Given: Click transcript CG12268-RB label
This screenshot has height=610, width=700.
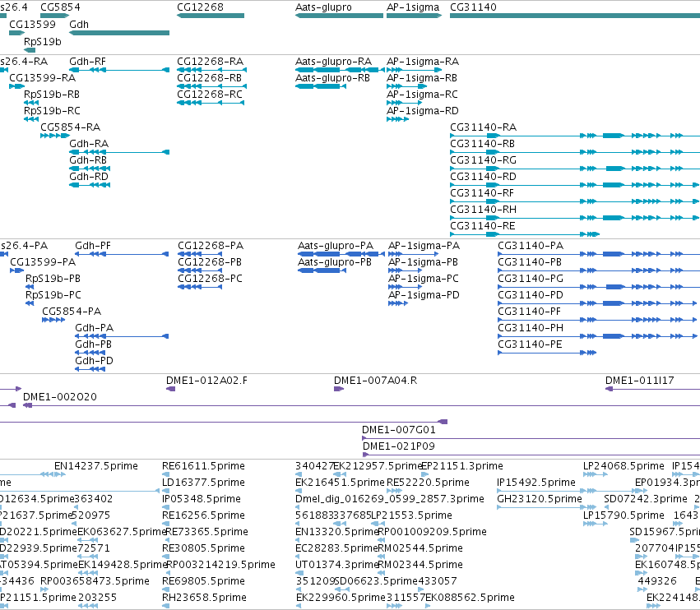Looking at the screenshot, I should click(210, 77).
